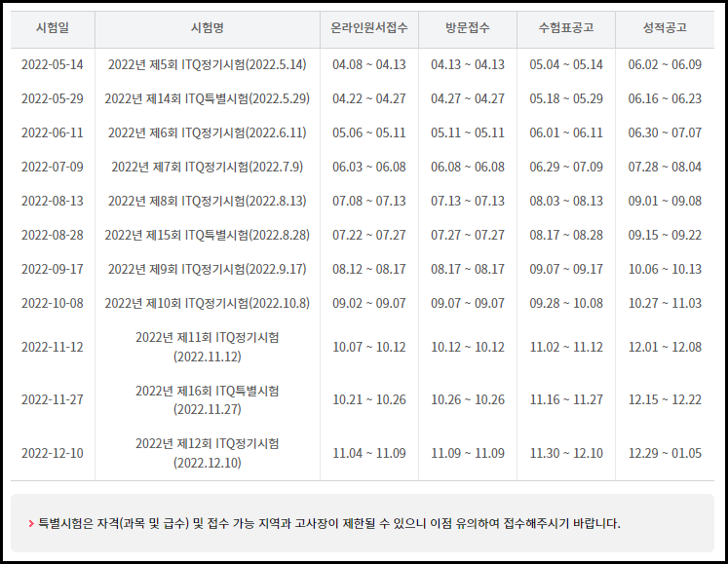The height and width of the screenshot is (564, 728).
Task: Click online registration period 07.22 ~ 07.27
Action: pos(369,235)
